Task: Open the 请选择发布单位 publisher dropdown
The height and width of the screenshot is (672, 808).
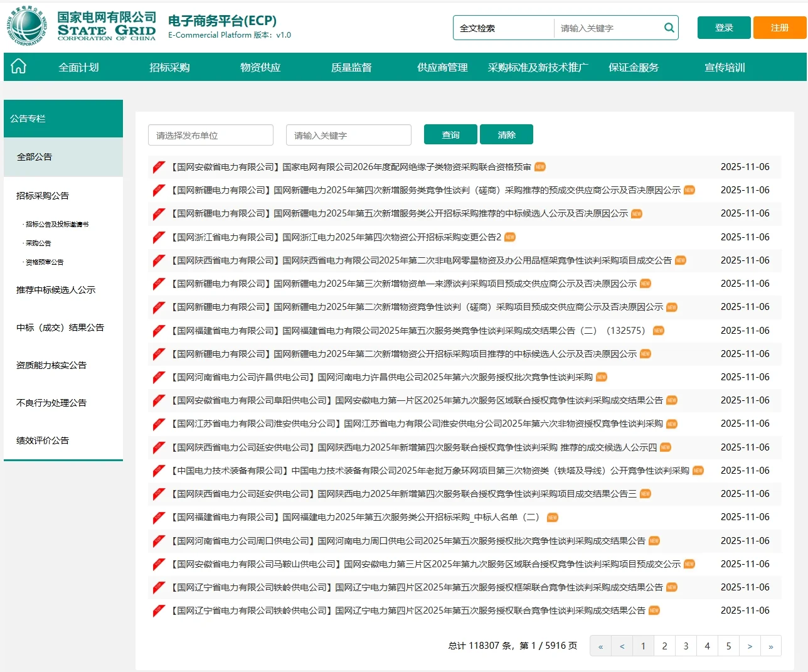Action: point(211,134)
